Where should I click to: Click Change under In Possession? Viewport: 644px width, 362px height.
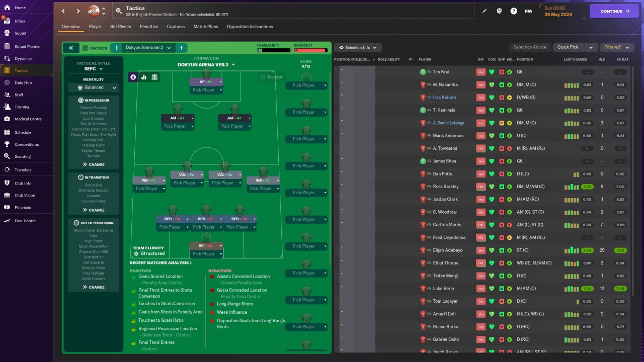coord(94,164)
